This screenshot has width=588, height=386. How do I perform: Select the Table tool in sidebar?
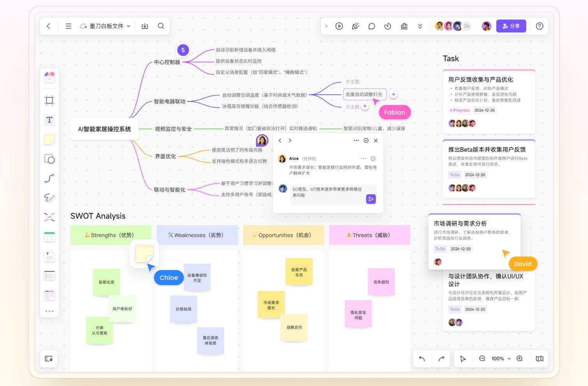pos(49,237)
